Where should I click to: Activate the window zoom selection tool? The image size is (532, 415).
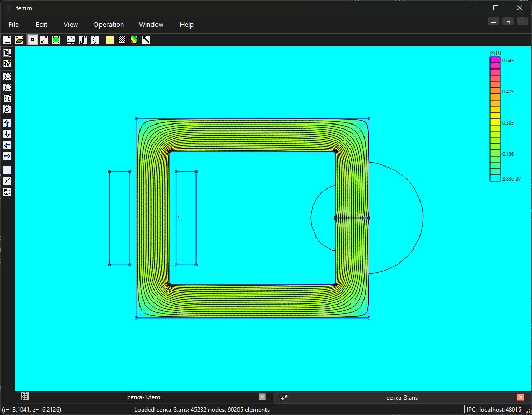coord(7,109)
